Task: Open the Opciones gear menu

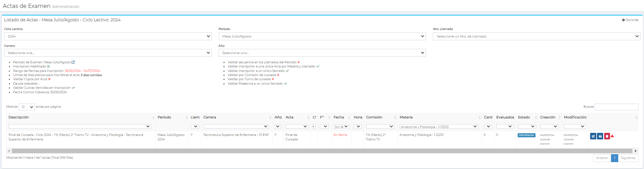Action: [x=630, y=20]
